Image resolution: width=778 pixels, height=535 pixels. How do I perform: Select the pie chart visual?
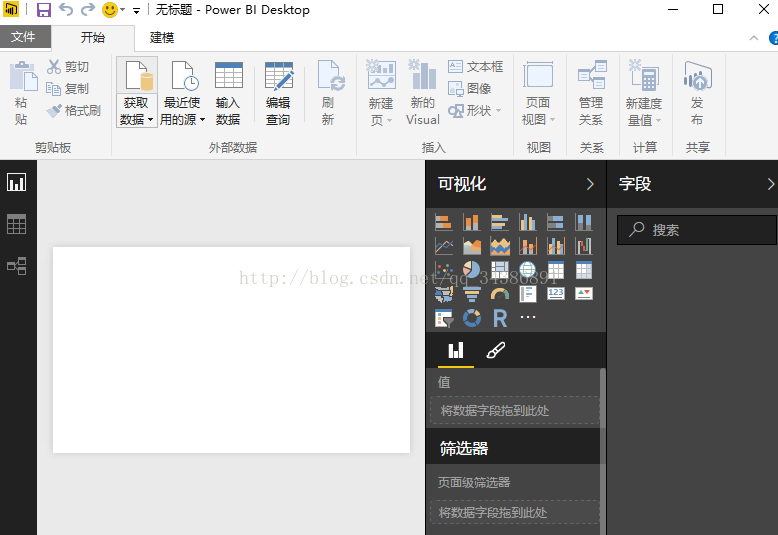click(471, 270)
